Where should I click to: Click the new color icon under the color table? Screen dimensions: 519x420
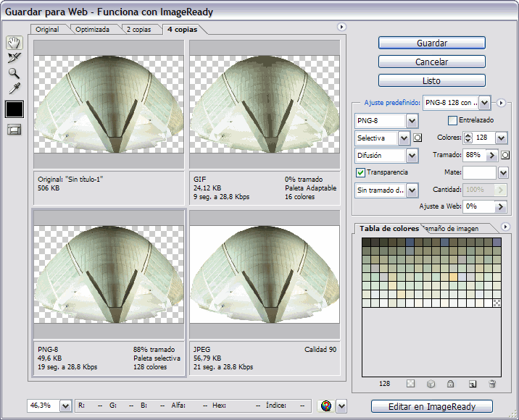coord(471,384)
